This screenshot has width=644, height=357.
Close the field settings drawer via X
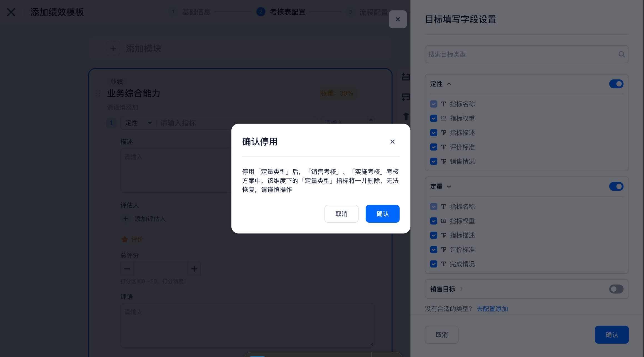point(398,19)
